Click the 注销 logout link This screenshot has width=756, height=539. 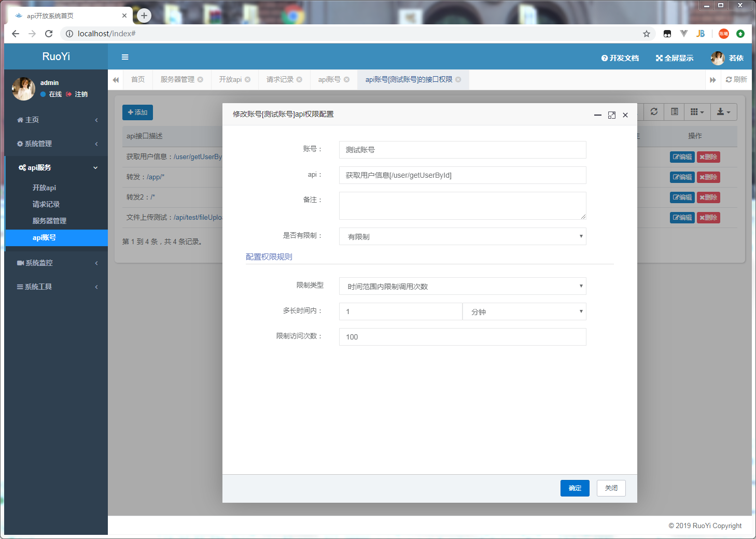tap(82, 94)
